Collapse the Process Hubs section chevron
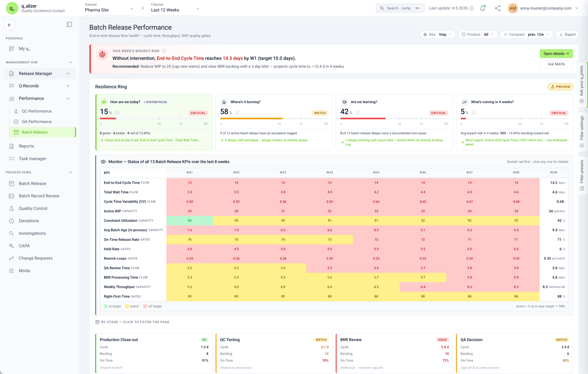588x374 pixels. [x=71, y=172]
